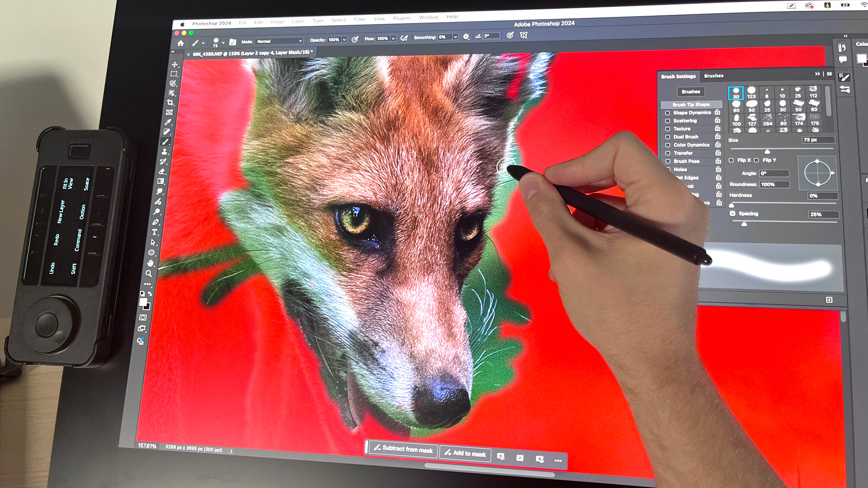
Task: Open the File menu
Action: [x=243, y=23]
